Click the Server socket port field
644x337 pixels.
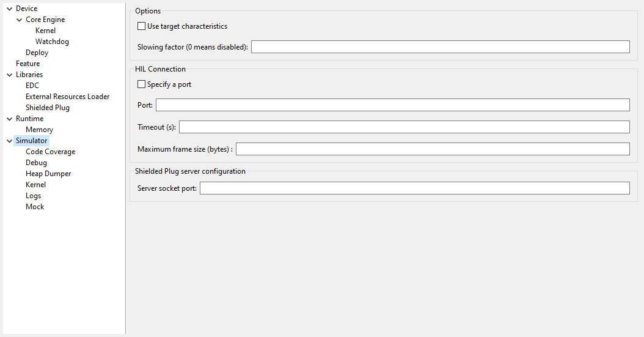[x=414, y=188]
